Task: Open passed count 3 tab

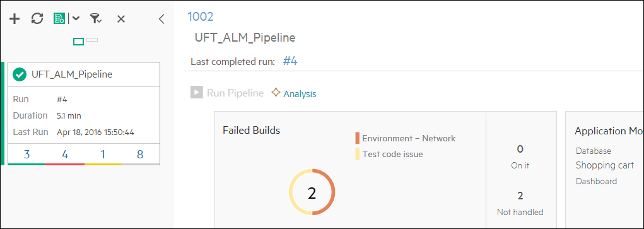Action: tap(26, 155)
